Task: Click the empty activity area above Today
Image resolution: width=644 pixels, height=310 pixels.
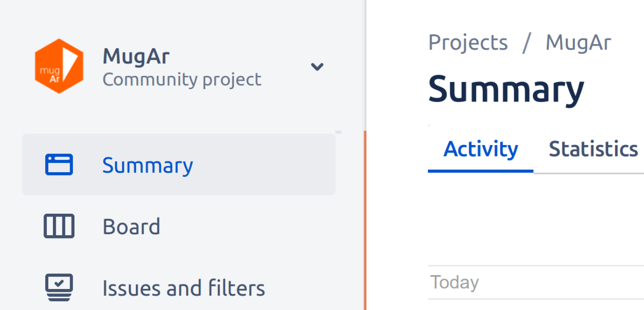Action: (x=536, y=219)
